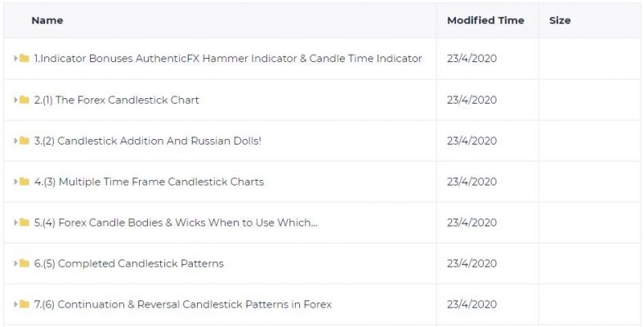Image resolution: width=644 pixels, height=327 pixels.
Task: Click the Size column header
Action: click(560, 20)
